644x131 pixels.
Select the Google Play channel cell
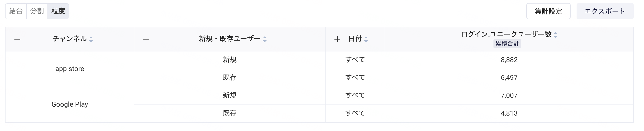(70, 104)
